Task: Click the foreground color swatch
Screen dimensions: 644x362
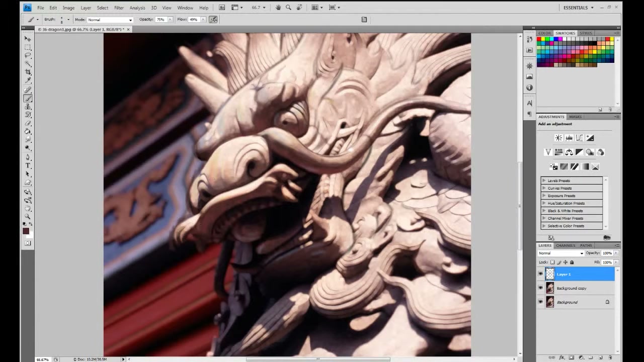Action: (x=26, y=231)
